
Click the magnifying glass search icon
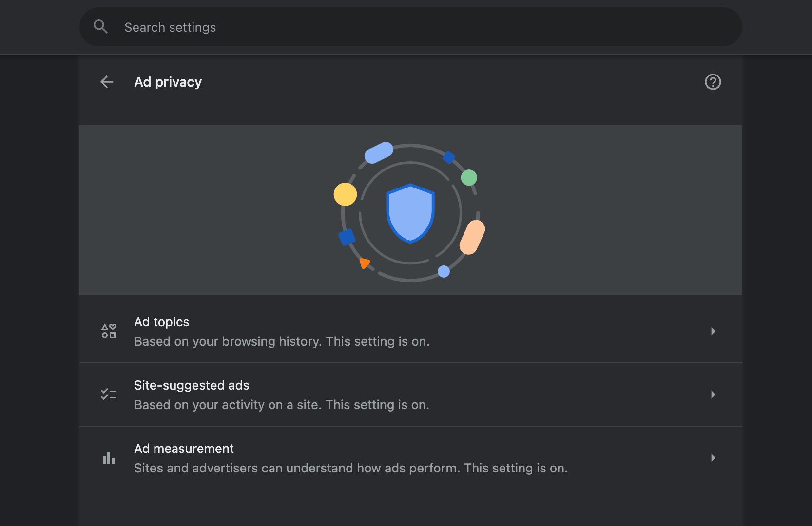click(x=100, y=26)
